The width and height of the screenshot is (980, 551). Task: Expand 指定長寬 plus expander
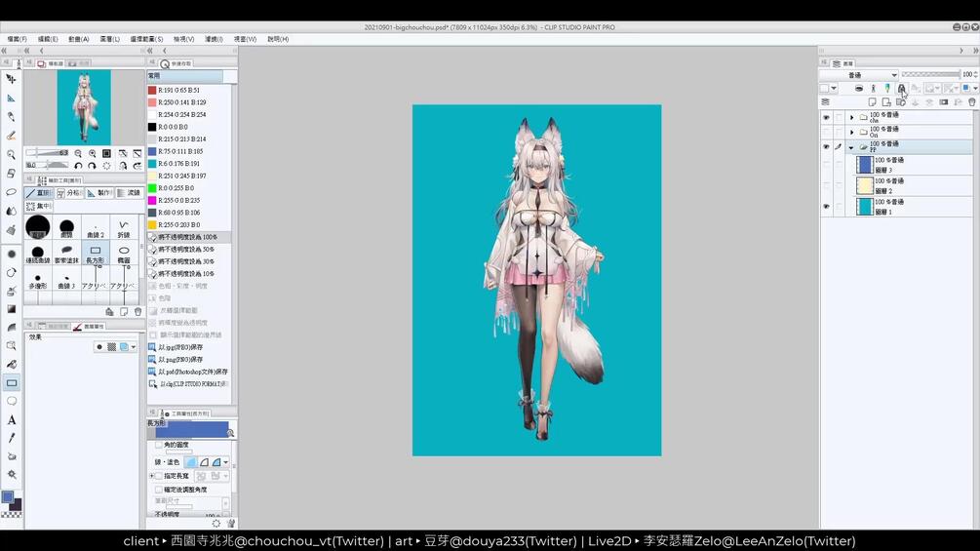pos(151,476)
